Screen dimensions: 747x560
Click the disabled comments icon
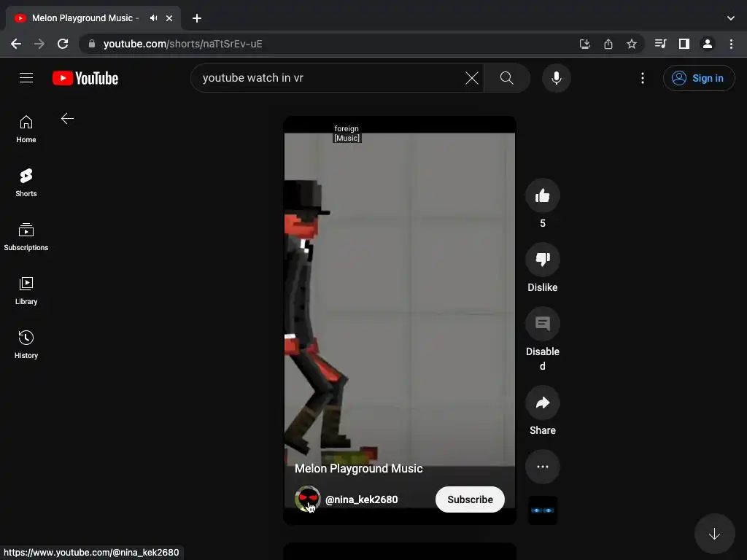click(x=542, y=324)
